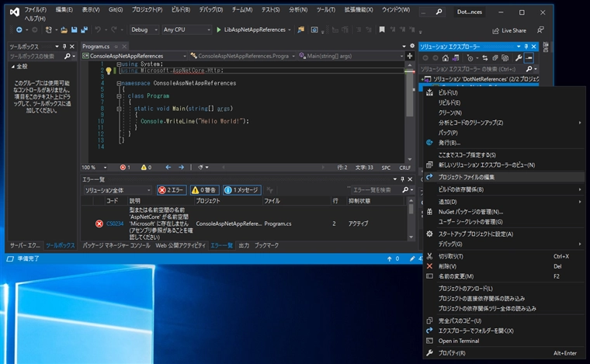Go to previous issue blue left arrow
The width and height of the screenshot is (590, 364).
pyautogui.click(x=168, y=168)
